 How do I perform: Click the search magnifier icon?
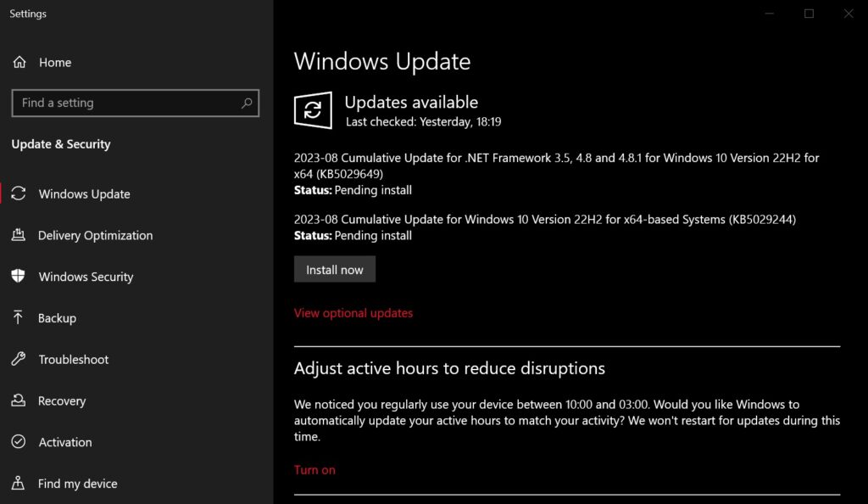point(247,103)
